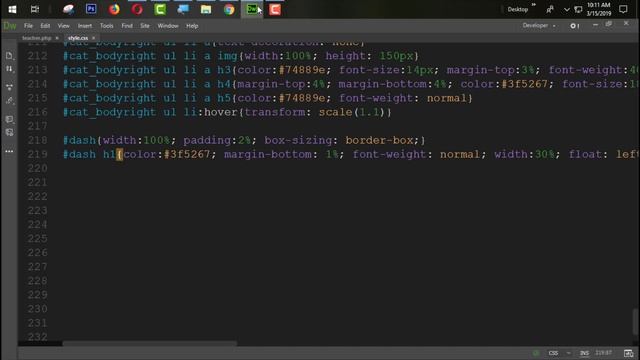Switch to the style.css document tab
640x360 pixels.
click(x=78, y=38)
